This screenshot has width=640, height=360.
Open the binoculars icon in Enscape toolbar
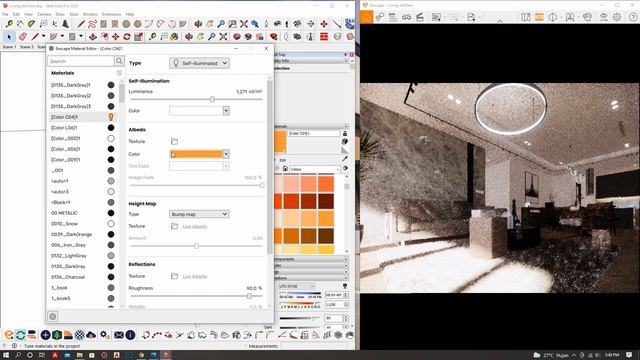(407, 17)
